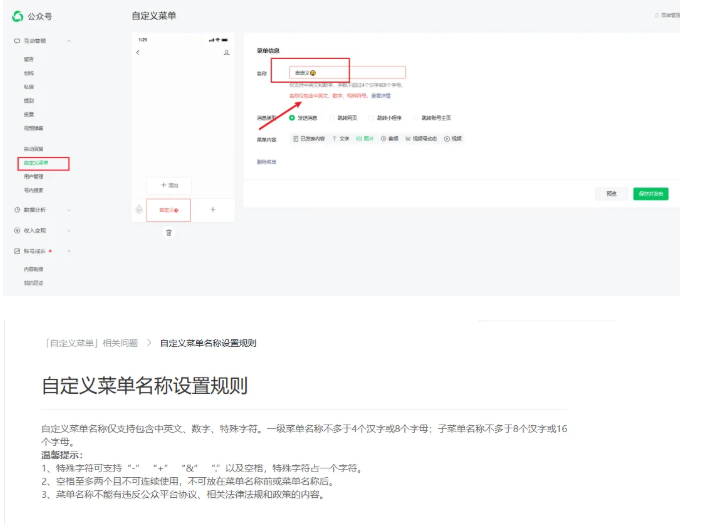Open 用户管理 in the sidebar
This screenshot has height=525, width=713.
pos(33,176)
